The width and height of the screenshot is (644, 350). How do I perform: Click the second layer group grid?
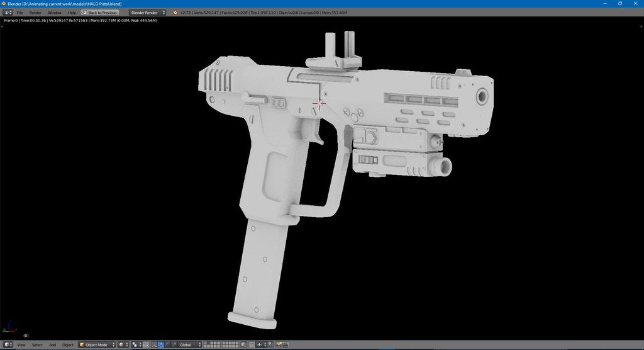(230, 345)
